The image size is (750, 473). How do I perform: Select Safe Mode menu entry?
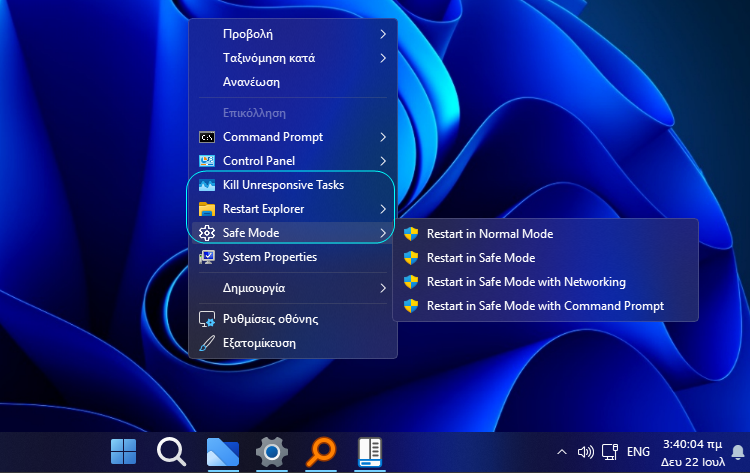293,233
